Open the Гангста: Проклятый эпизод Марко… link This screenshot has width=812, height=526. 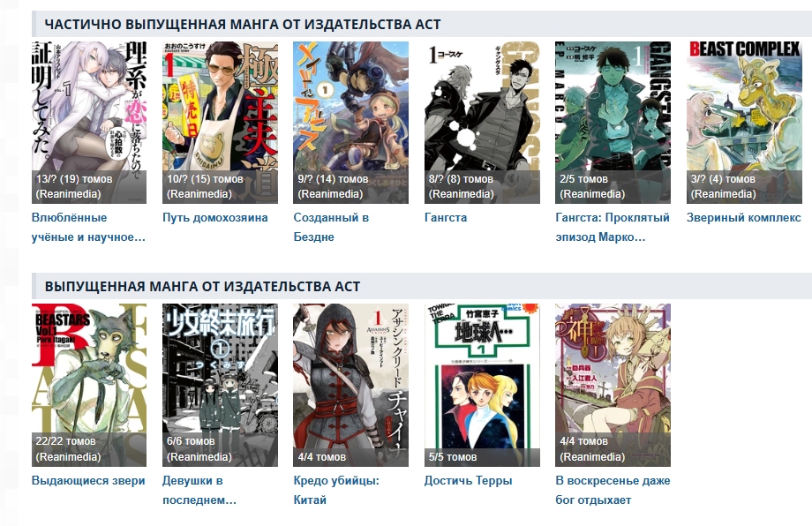click(x=613, y=228)
